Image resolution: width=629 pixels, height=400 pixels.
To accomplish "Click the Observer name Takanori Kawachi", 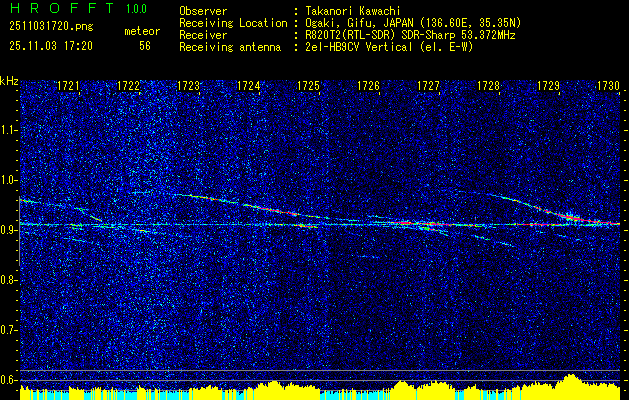I will 353,11.
